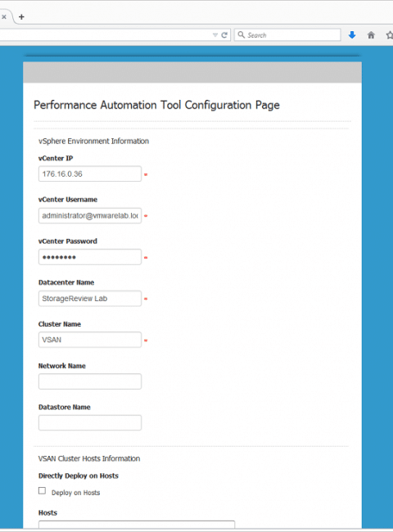Viewport: 393px width, 532px height.
Task: Click the Hosts label
Action: 47,512
